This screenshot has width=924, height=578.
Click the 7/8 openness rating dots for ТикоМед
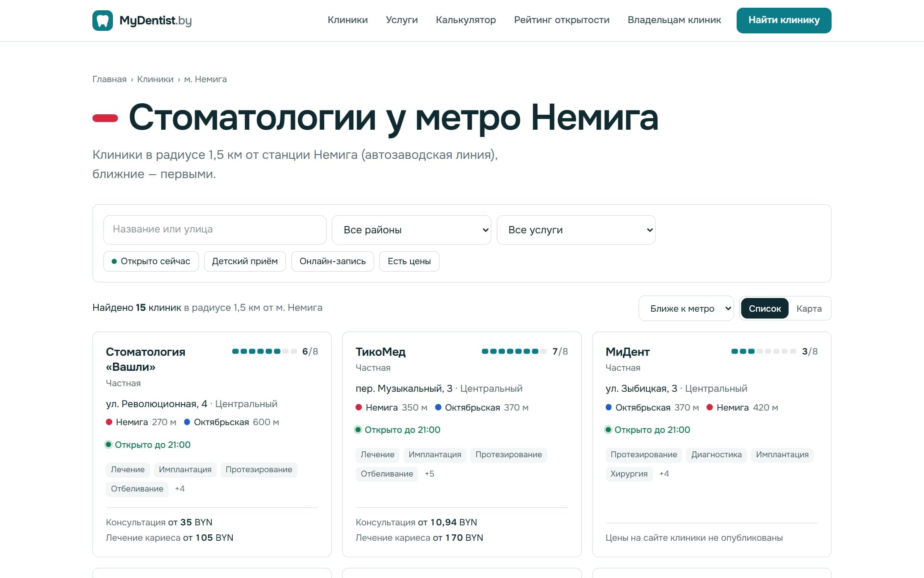coord(514,352)
